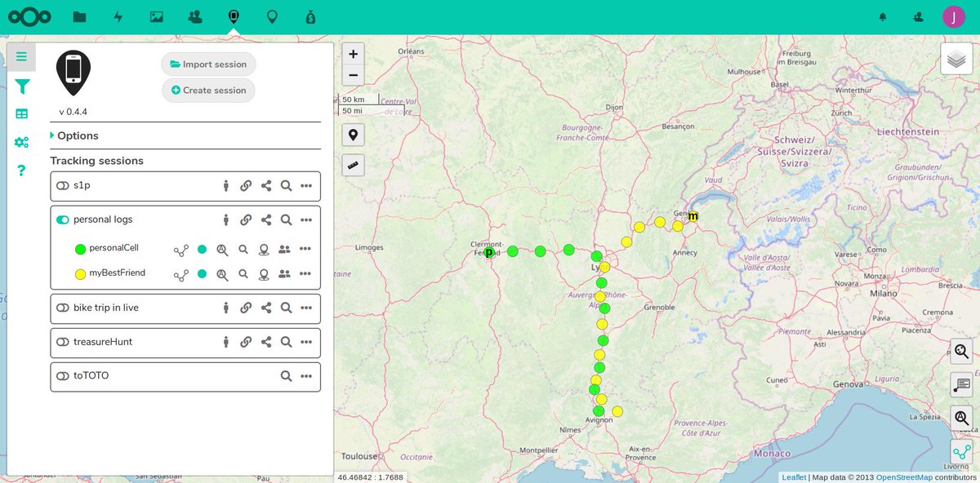Toggle auto-zoom for personalCell device
The image size is (980, 483).
pos(222,250)
